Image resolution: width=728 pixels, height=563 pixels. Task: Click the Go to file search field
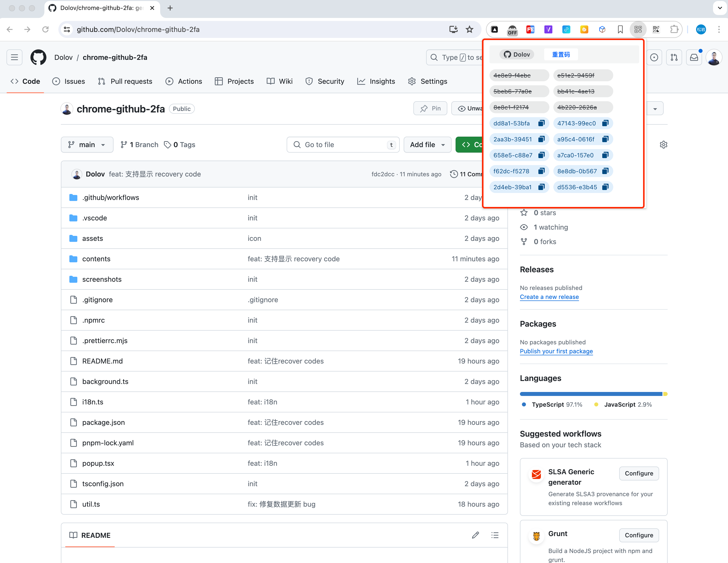pos(343,145)
